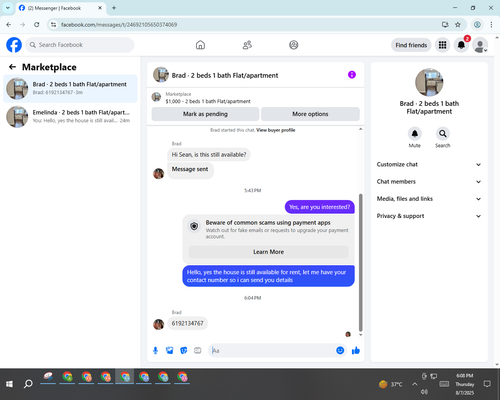Open the Menu grid icon
The image size is (500, 400).
tap(442, 45)
